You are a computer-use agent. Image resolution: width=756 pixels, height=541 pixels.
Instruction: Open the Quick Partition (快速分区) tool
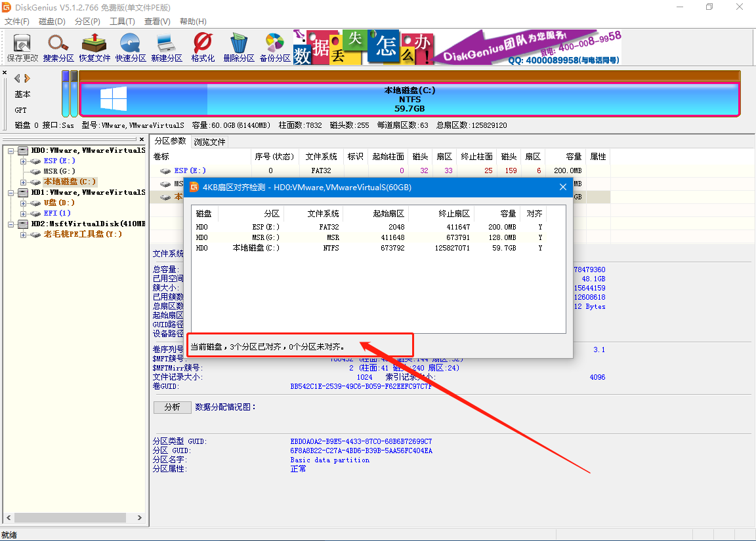131,48
